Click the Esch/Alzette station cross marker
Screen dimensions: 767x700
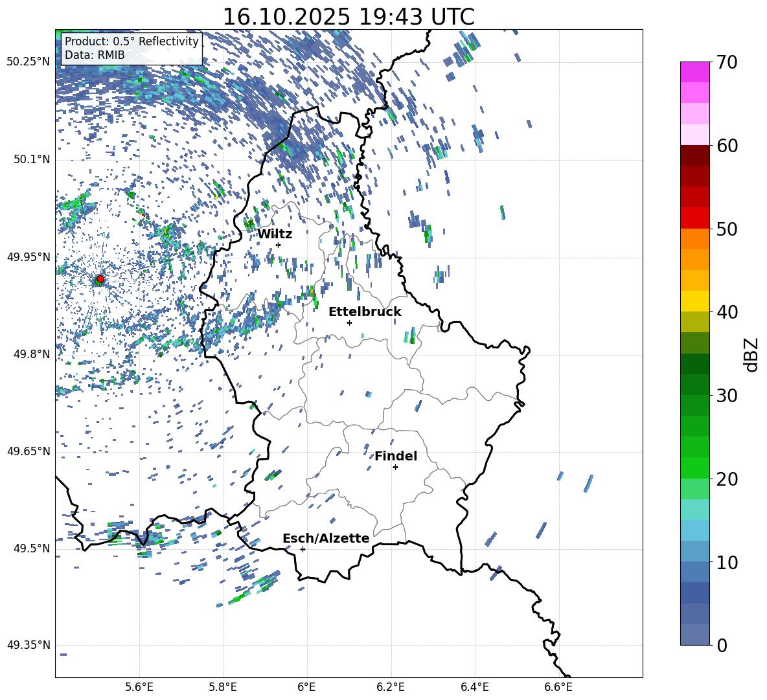(x=303, y=549)
